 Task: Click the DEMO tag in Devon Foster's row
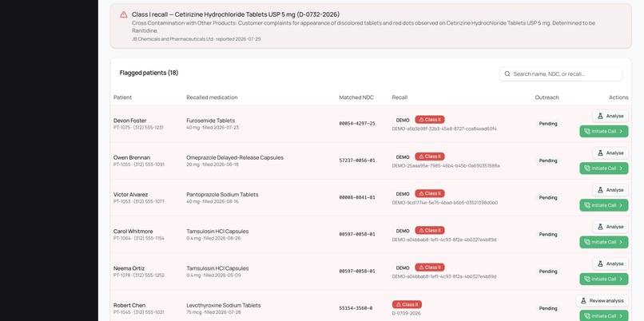click(403, 121)
